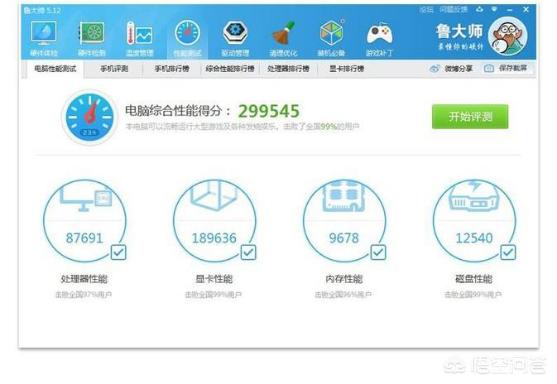Open the title bar dropdown menu icon
The height and width of the screenshot is (384, 557).
494,10
